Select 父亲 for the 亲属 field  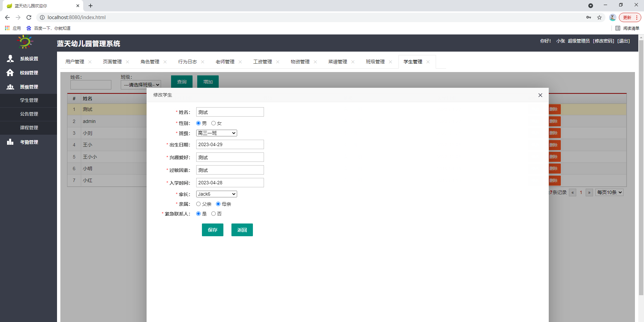tap(199, 204)
